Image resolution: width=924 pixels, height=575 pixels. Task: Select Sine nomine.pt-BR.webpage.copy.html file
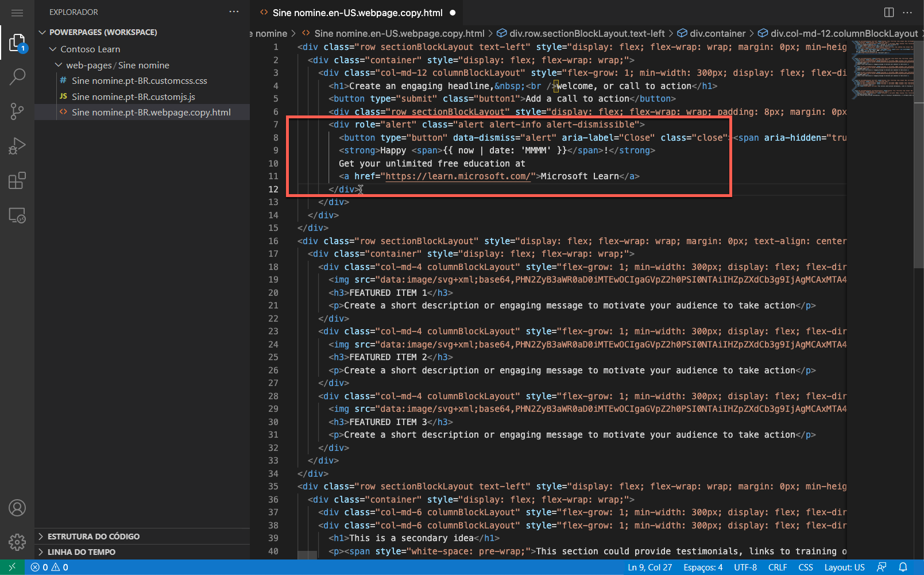(151, 113)
